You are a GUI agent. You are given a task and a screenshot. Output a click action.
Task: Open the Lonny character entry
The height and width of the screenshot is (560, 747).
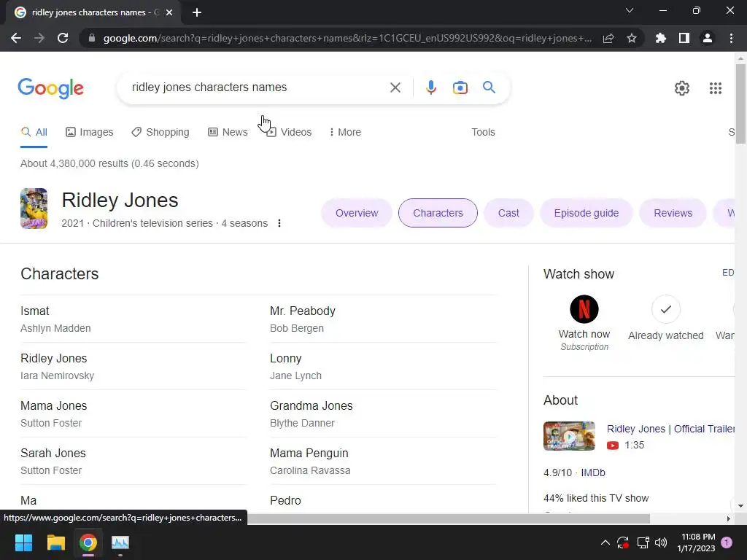click(x=382, y=367)
